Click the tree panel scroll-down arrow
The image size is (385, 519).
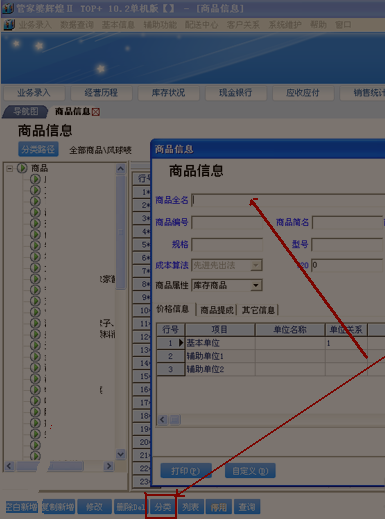point(121,454)
